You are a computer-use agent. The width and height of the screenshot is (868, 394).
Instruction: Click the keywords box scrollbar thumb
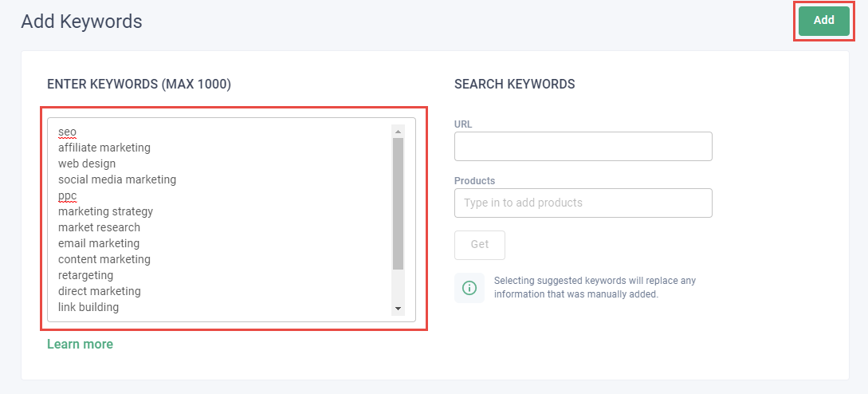pyautogui.click(x=398, y=203)
